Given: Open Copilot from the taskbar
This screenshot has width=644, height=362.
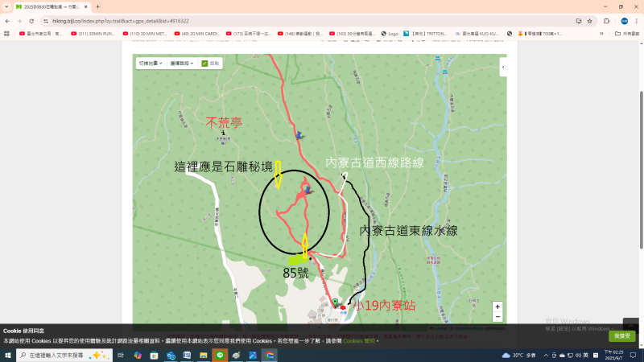Looking at the screenshot, I should coord(138,355).
